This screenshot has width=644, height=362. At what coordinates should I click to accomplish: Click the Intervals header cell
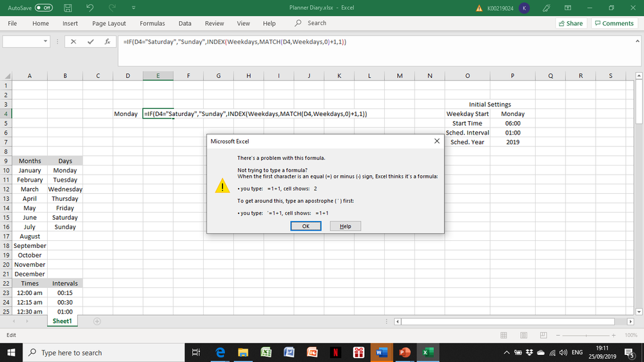point(65,283)
